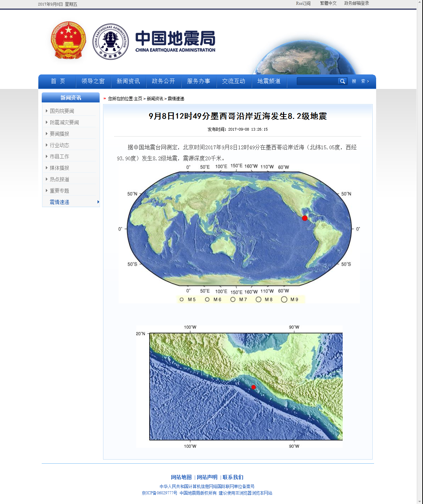Click the M9 circle in the map legend
Screen dimensions: 423x504
coord(284,300)
